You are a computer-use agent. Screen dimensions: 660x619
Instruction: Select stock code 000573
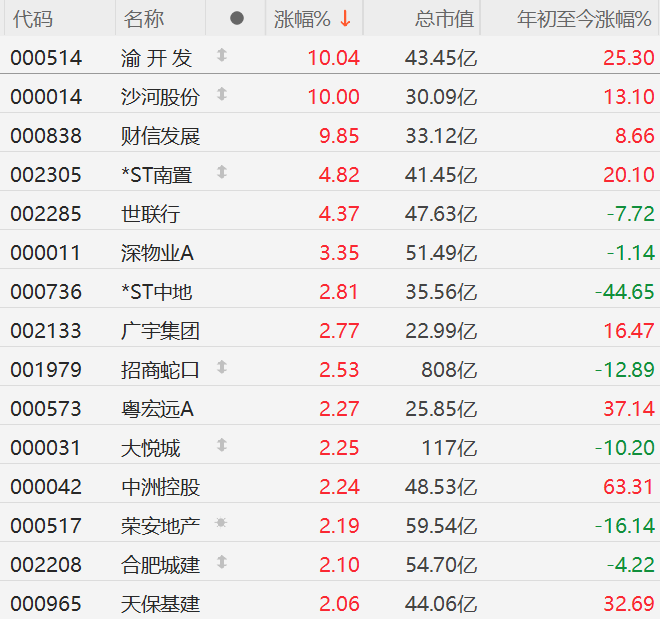(46, 409)
